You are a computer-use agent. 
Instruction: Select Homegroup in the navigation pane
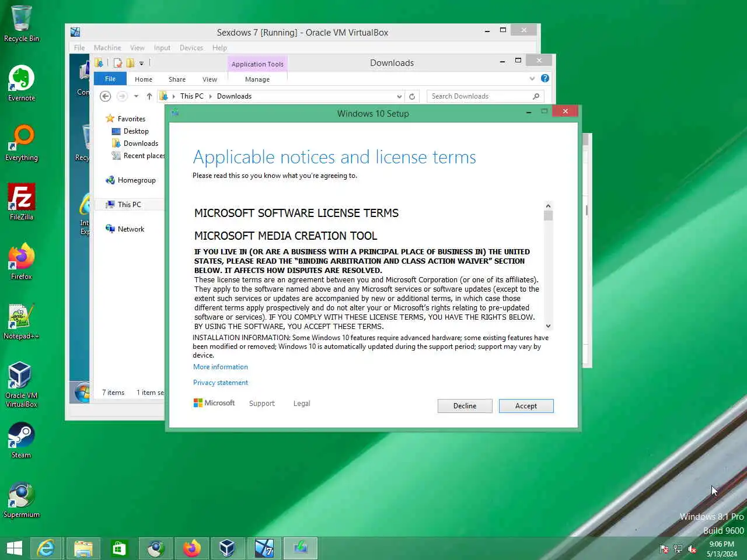pos(137,180)
